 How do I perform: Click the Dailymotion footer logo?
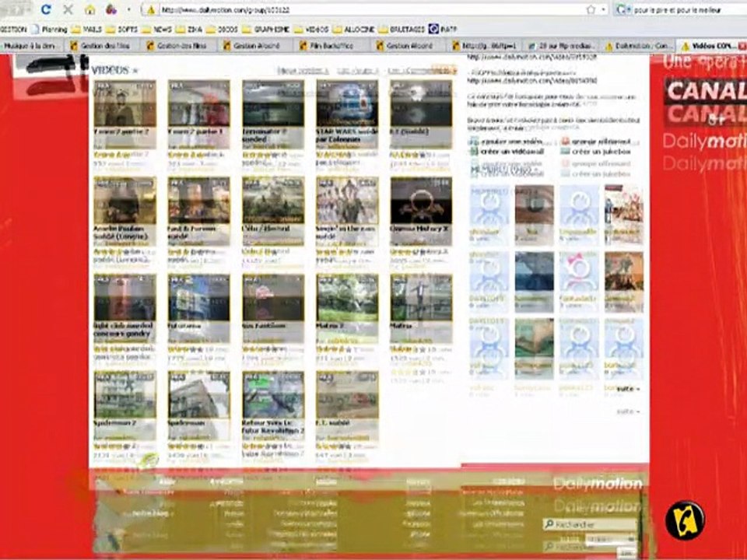598,484
